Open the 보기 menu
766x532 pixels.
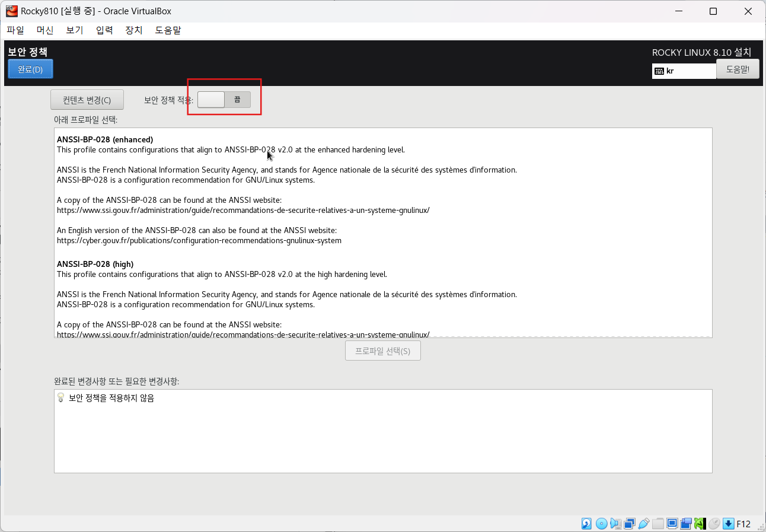75,30
